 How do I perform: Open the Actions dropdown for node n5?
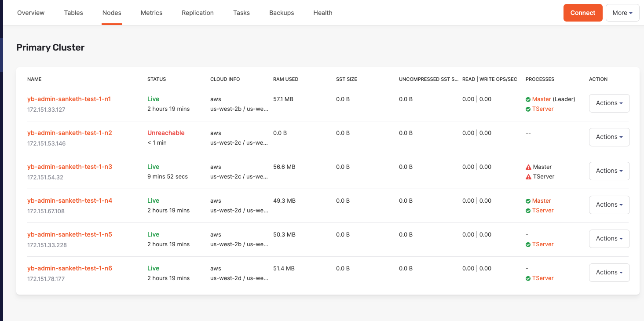609,238
